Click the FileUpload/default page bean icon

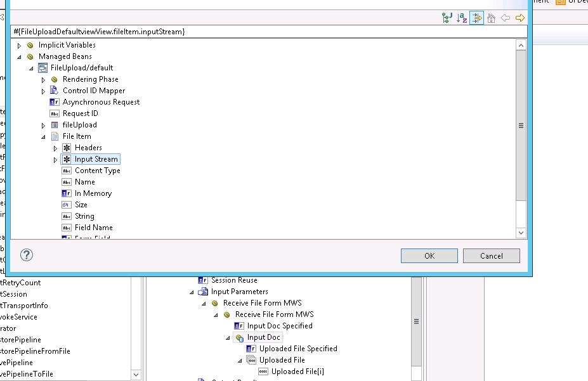[x=42, y=68]
